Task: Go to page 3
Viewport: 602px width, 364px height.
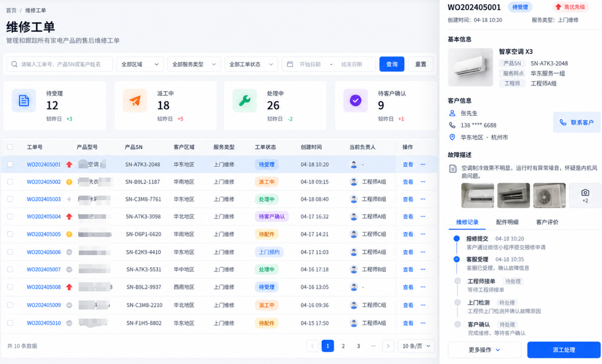Action: [358, 346]
